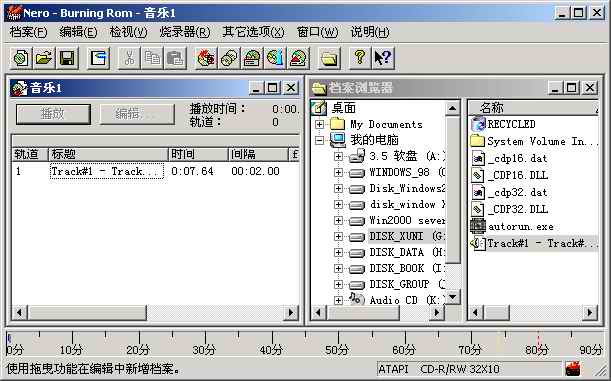Open the 说明(H) menu
Viewport: 611px width, 381px height.
[370, 32]
